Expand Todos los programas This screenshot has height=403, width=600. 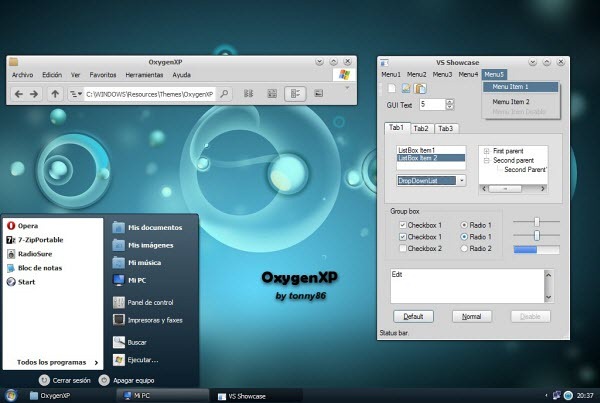(57, 362)
